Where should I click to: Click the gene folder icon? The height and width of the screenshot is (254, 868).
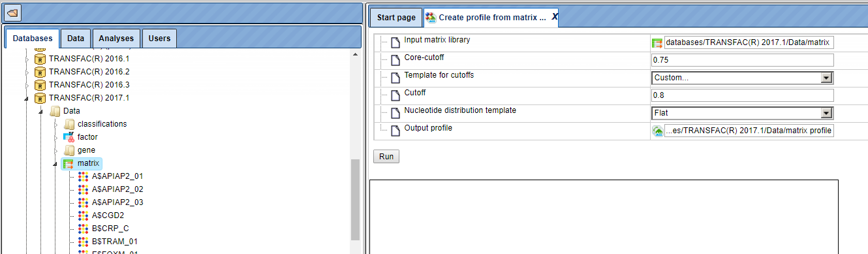[69, 150]
